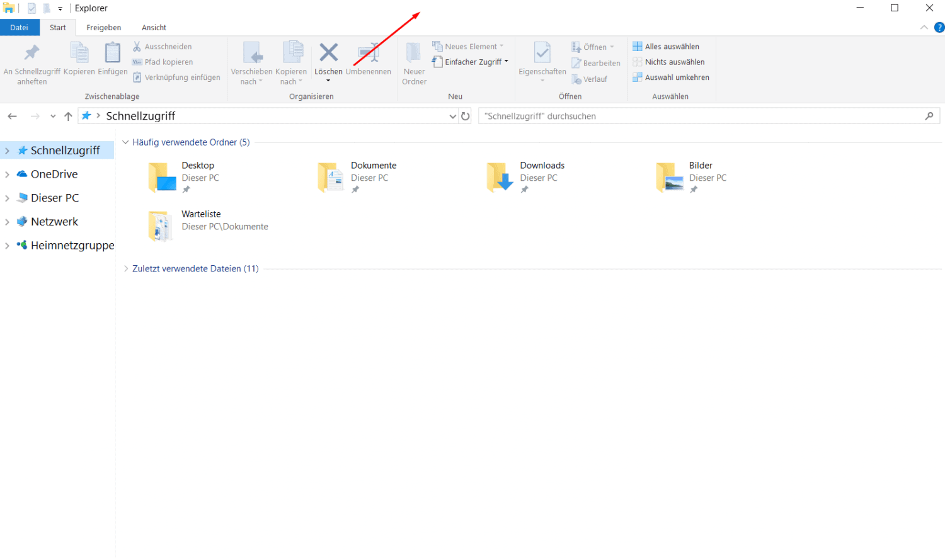The image size is (945, 560).
Task: Open Neues Element dropdown
Action: pyautogui.click(x=468, y=47)
